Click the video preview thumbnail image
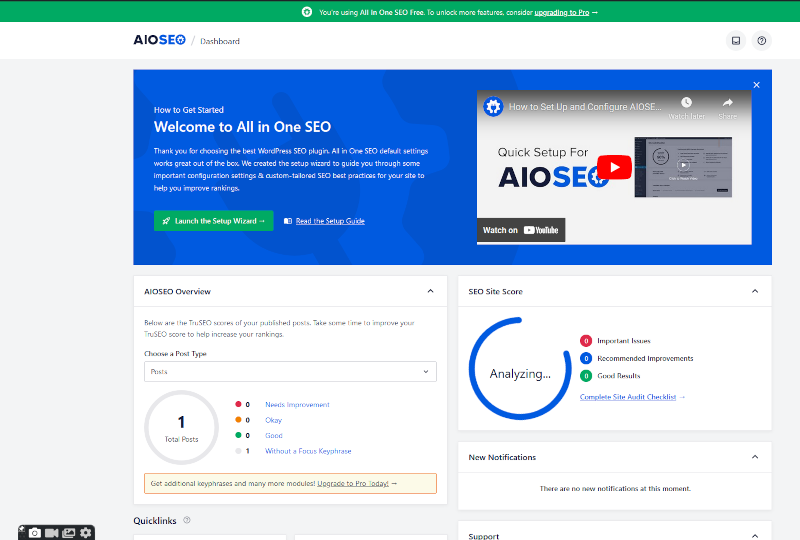 [683, 167]
